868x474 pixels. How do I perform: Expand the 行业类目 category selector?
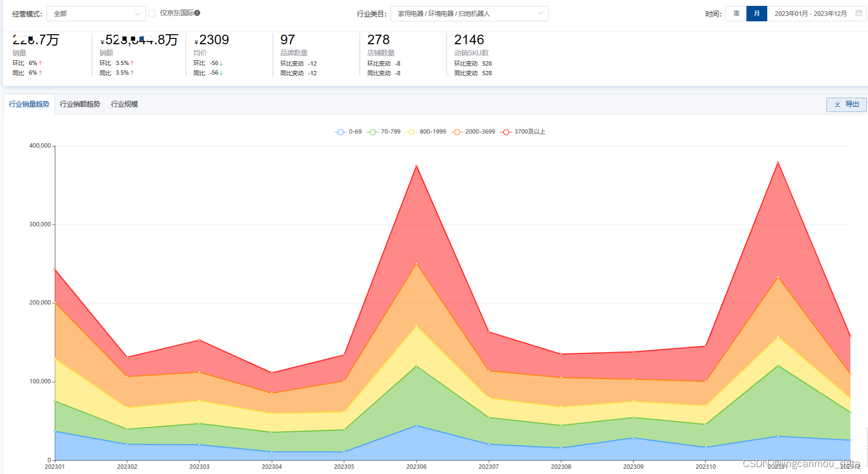coord(469,13)
